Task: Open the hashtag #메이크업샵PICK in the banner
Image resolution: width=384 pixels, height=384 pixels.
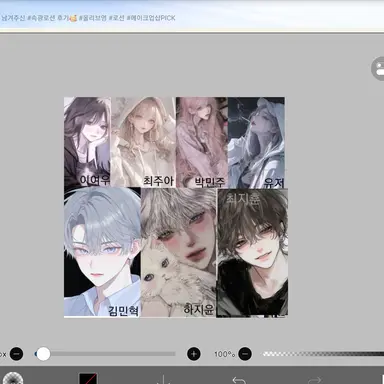Action: [x=151, y=18]
